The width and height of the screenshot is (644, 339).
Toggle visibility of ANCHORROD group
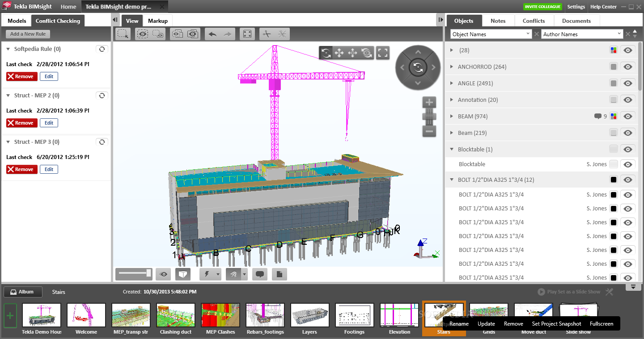click(x=628, y=67)
